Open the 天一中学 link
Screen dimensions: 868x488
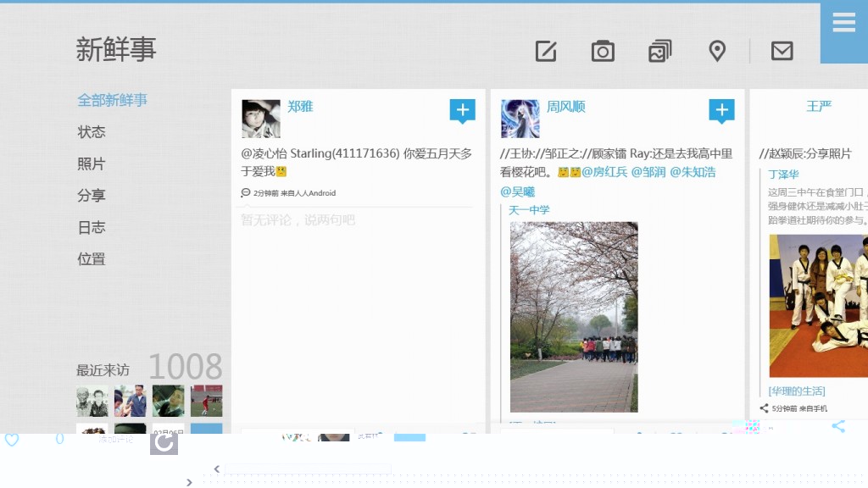click(x=529, y=210)
